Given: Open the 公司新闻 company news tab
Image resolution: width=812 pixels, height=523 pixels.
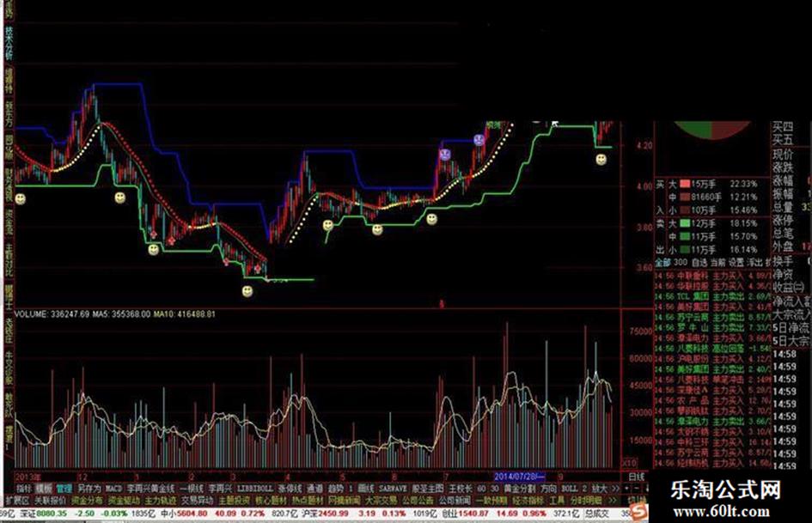Looking at the screenshot, I should pos(455,501).
